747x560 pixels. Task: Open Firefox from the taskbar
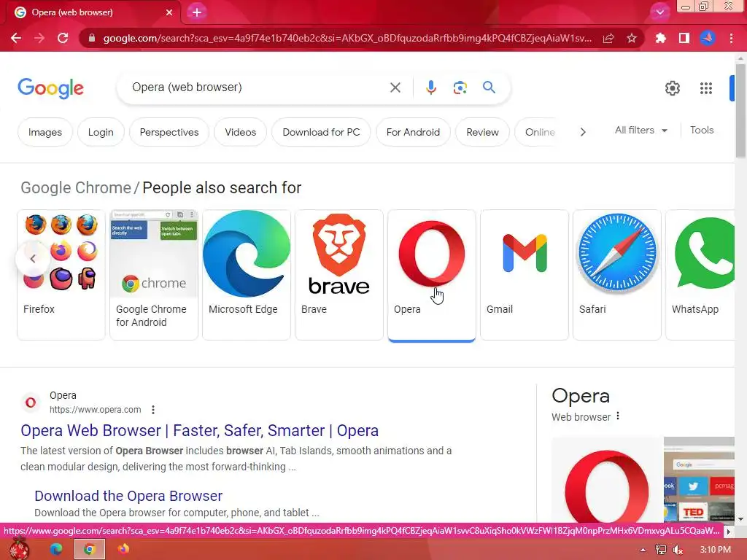point(123,549)
